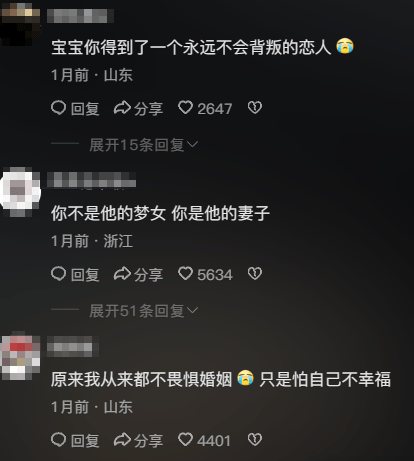Click share arrow on the 妻子 comment
The width and height of the screenshot is (414, 461).
click(x=122, y=274)
